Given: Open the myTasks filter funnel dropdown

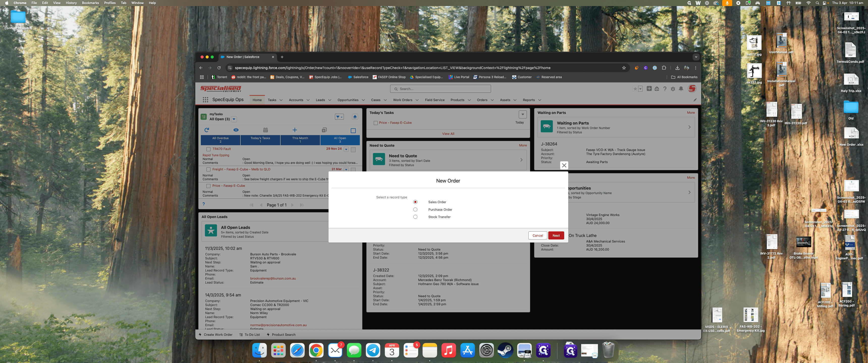Looking at the screenshot, I should click(x=339, y=117).
